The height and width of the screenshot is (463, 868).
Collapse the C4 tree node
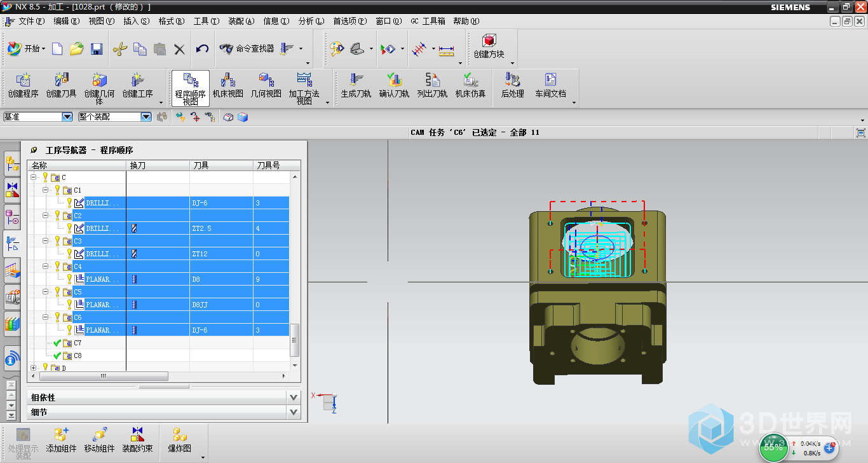[x=45, y=266]
